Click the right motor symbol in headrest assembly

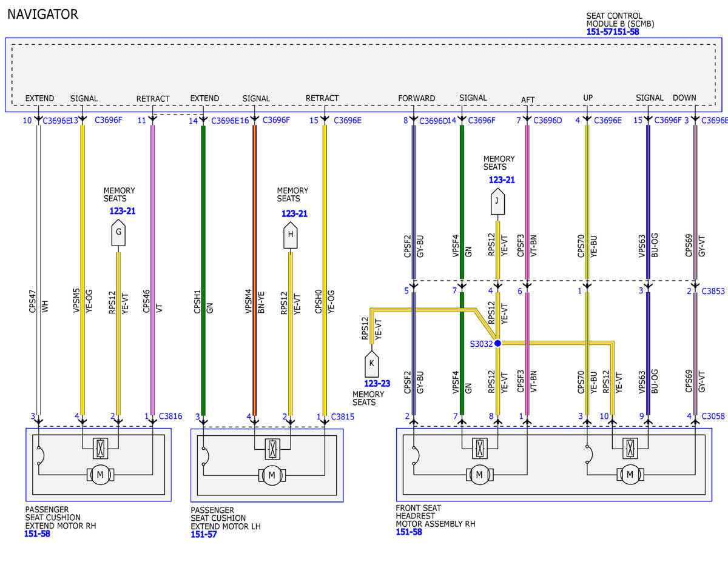pos(630,474)
